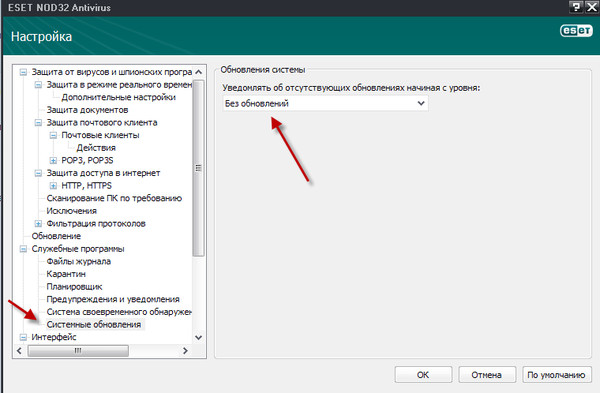Select 'Предупреждения и уведомления' item

[x=113, y=299]
